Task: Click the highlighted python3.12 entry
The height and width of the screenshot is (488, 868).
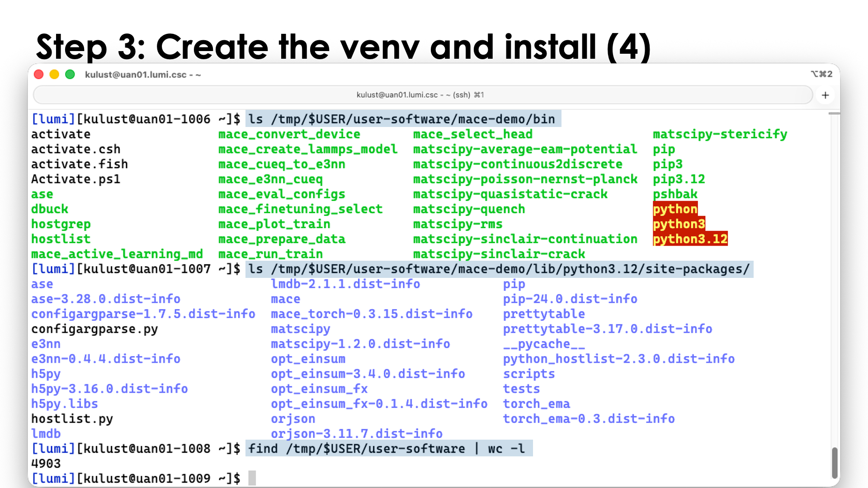Action: 690,239
